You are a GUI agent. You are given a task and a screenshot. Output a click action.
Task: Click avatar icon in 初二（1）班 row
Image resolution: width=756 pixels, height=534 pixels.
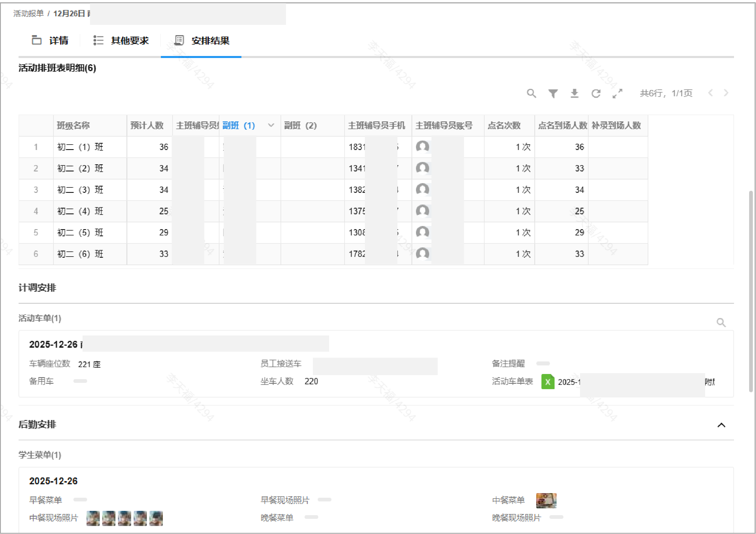pyautogui.click(x=423, y=147)
